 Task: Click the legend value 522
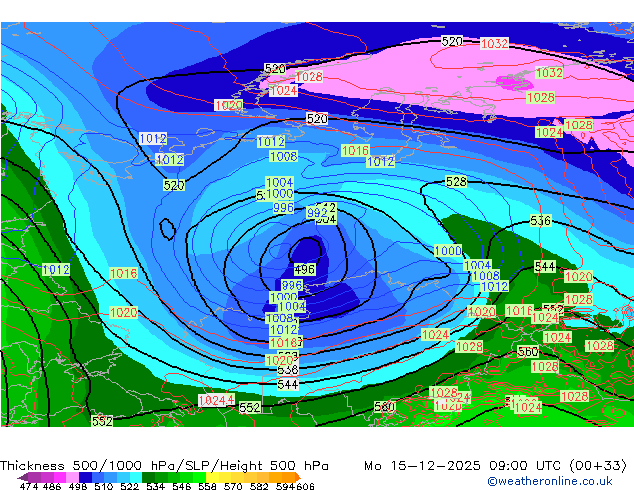(x=129, y=486)
